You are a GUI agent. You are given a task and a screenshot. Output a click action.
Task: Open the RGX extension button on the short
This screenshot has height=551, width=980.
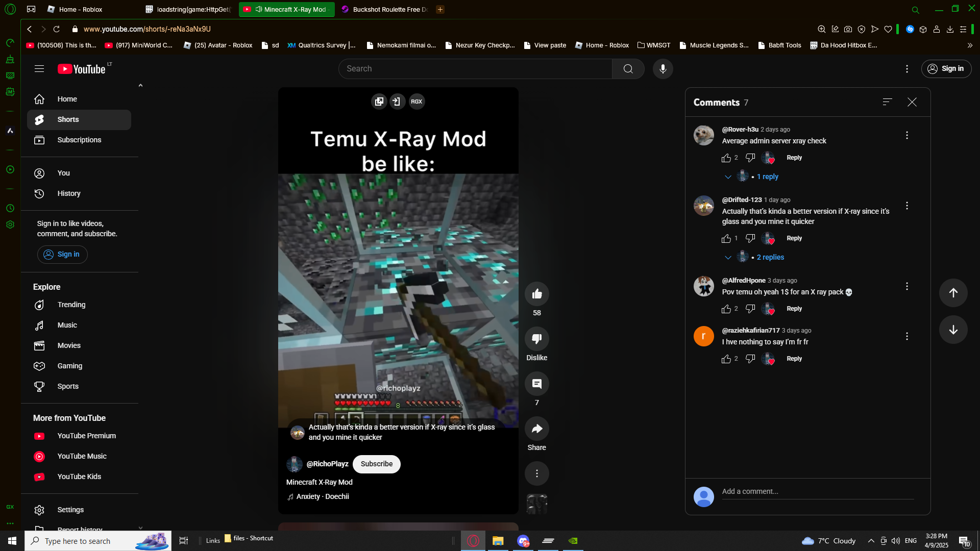click(416, 102)
